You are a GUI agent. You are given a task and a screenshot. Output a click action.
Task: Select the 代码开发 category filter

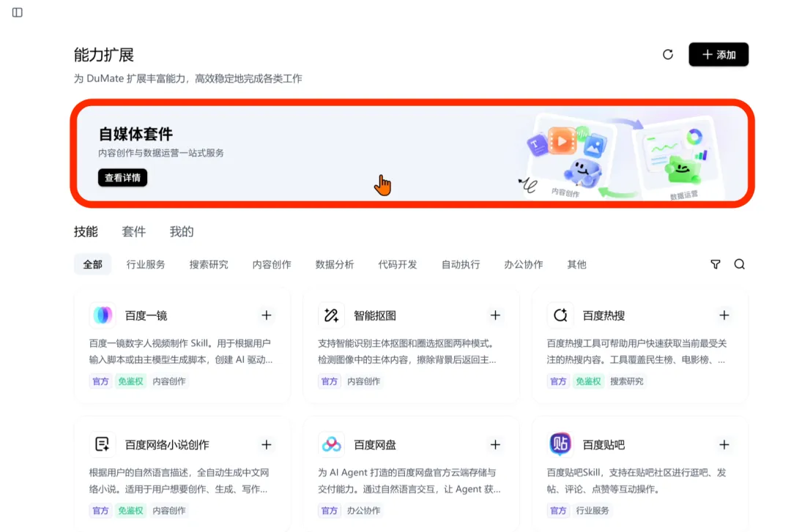point(398,265)
